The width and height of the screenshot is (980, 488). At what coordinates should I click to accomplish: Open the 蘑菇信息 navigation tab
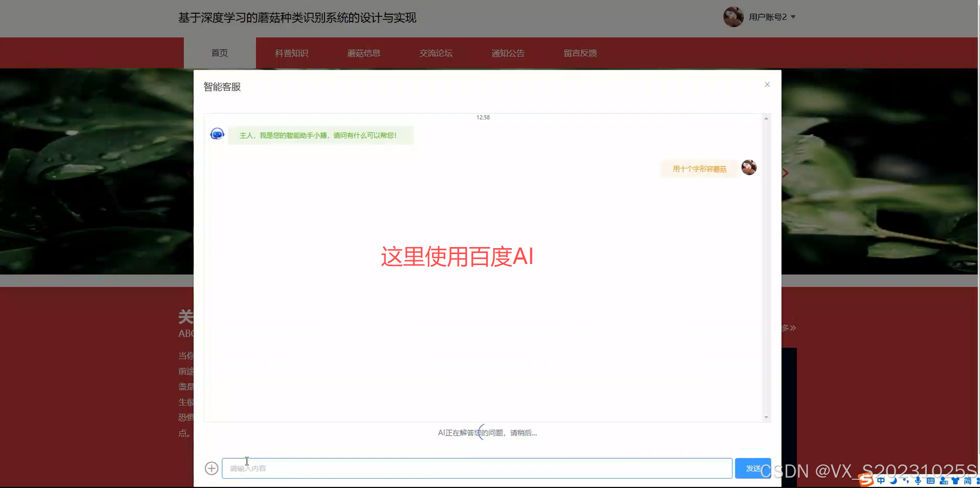[x=364, y=53]
